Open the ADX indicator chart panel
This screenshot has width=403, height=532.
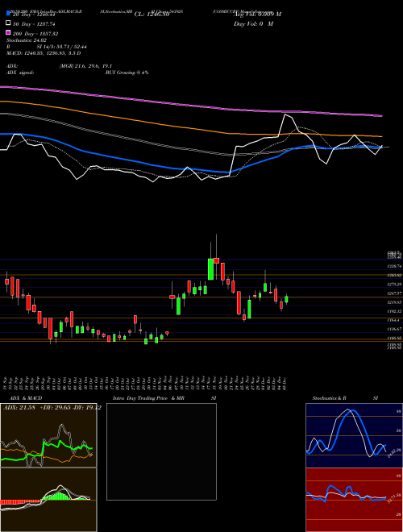pyautogui.click(x=48, y=435)
